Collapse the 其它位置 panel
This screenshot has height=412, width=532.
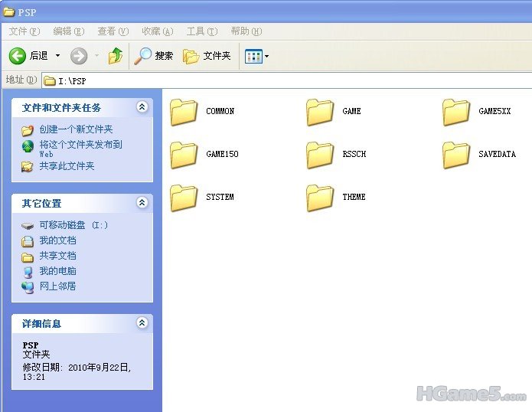142,203
